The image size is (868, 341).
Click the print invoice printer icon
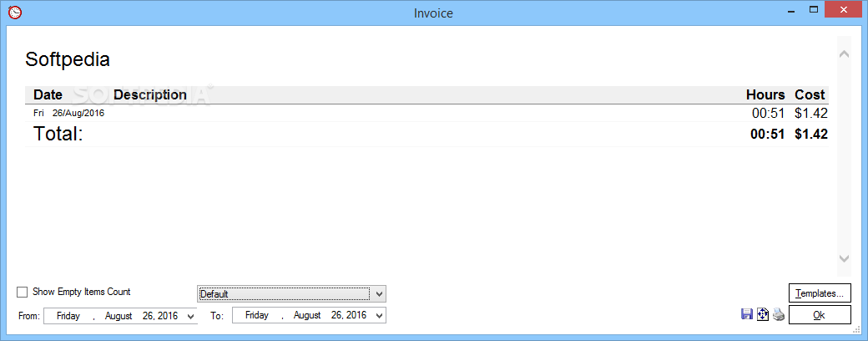[x=779, y=314]
